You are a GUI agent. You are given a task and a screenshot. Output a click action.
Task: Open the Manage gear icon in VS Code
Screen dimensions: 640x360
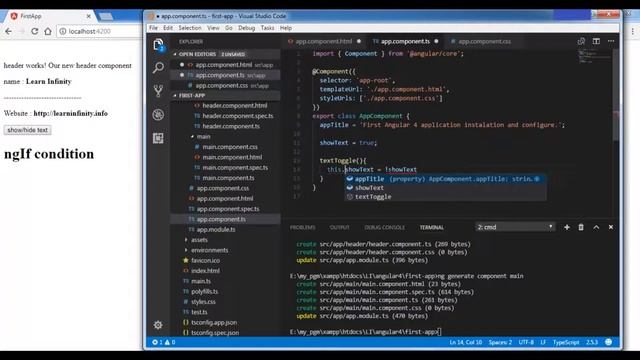[158, 325]
